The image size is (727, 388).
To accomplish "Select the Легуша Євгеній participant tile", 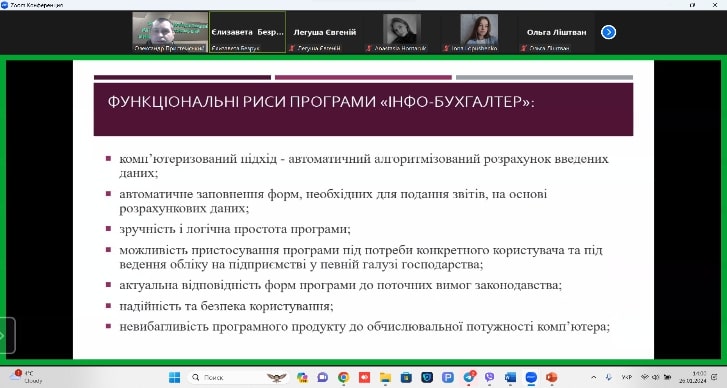I will pyautogui.click(x=325, y=32).
